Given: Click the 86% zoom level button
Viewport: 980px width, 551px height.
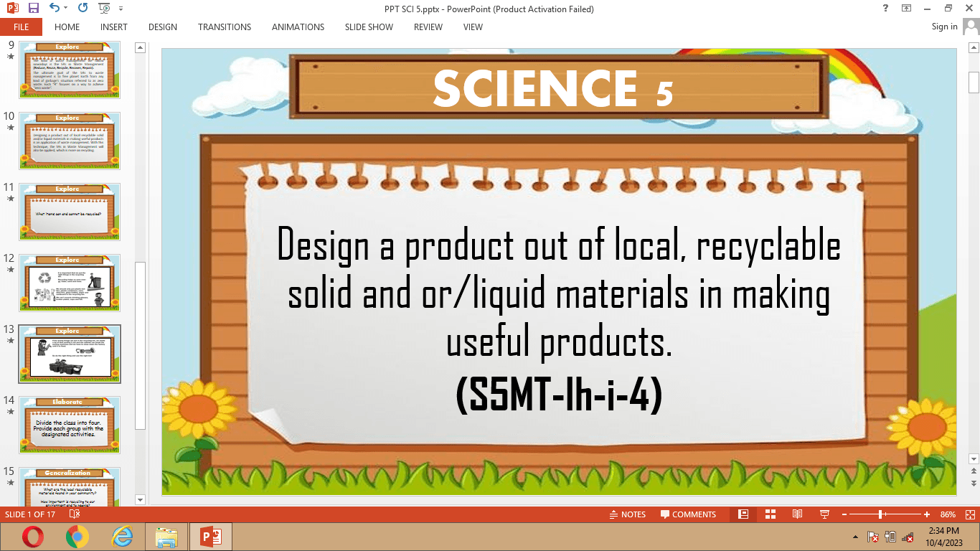Looking at the screenshot, I should tap(947, 514).
